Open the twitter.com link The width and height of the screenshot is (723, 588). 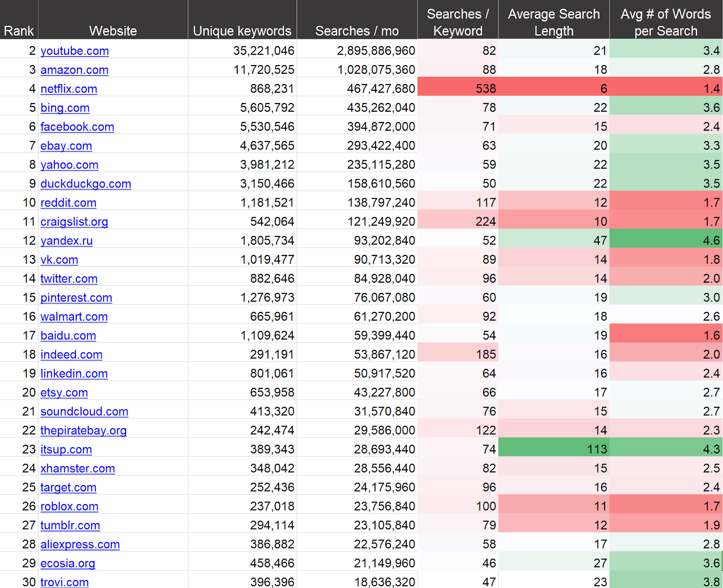pyautogui.click(x=69, y=279)
